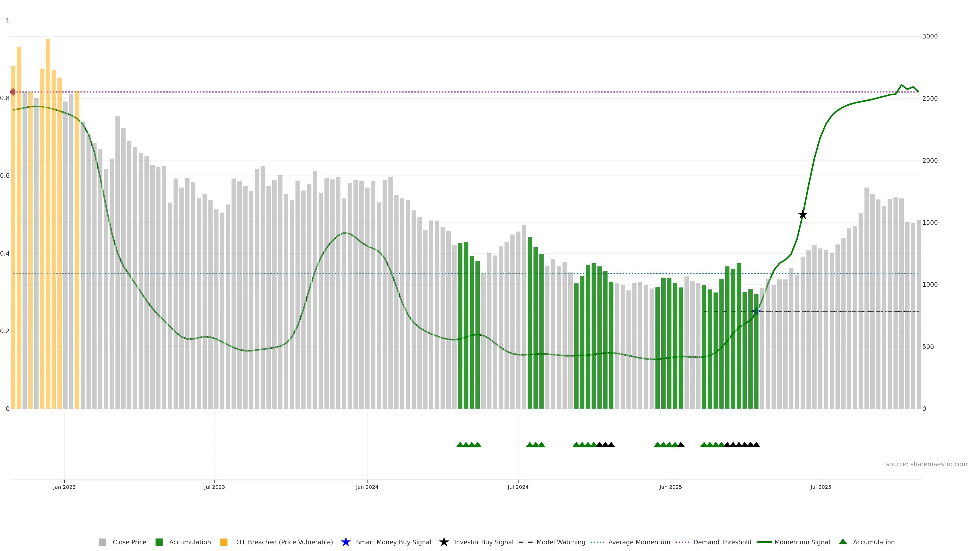Click the Close Price legend label
The width and height of the screenshot is (980, 551).
129,542
